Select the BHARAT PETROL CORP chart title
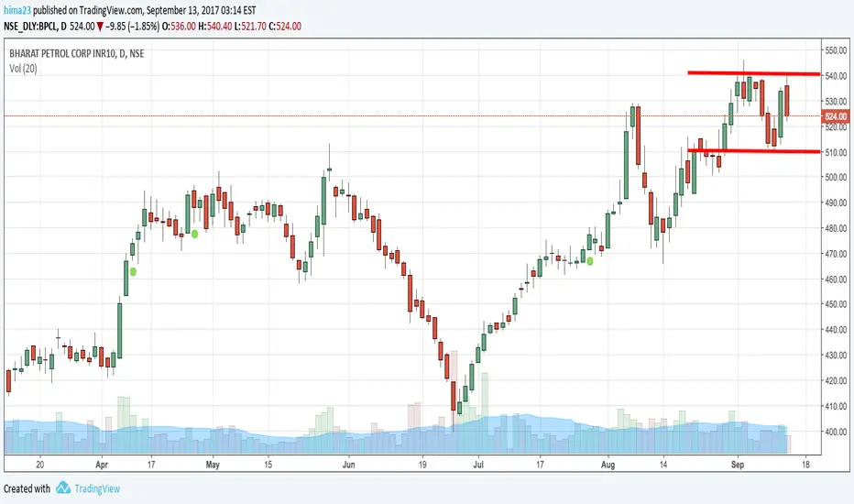 pos(77,53)
